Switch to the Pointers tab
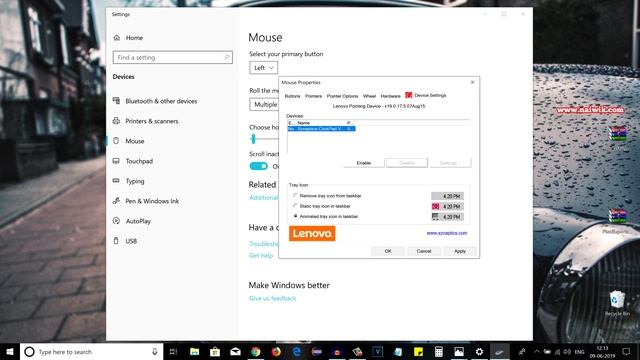The width and height of the screenshot is (640, 360). pos(313,96)
